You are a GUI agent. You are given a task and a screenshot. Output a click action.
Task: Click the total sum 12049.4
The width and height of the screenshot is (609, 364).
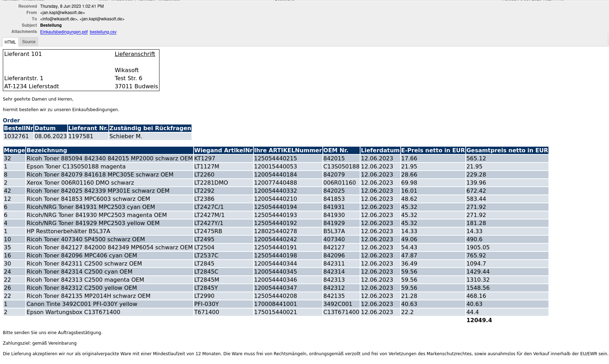[479, 320]
